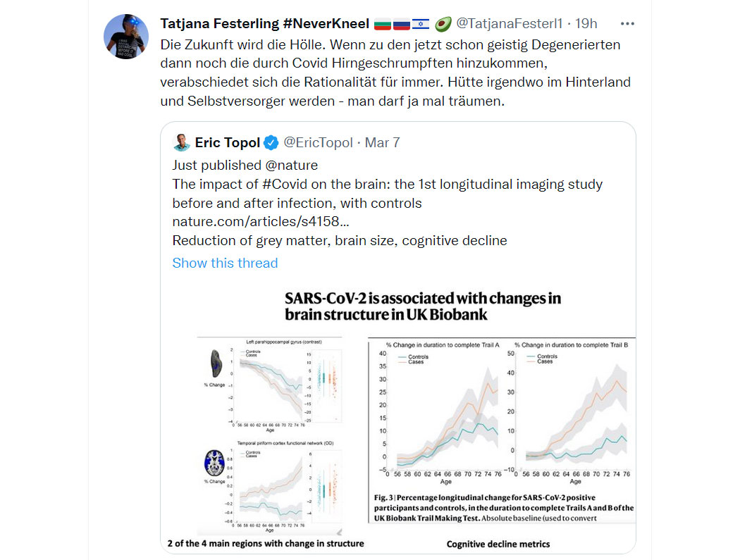Open the three-dot more options menu

[627, 23]
